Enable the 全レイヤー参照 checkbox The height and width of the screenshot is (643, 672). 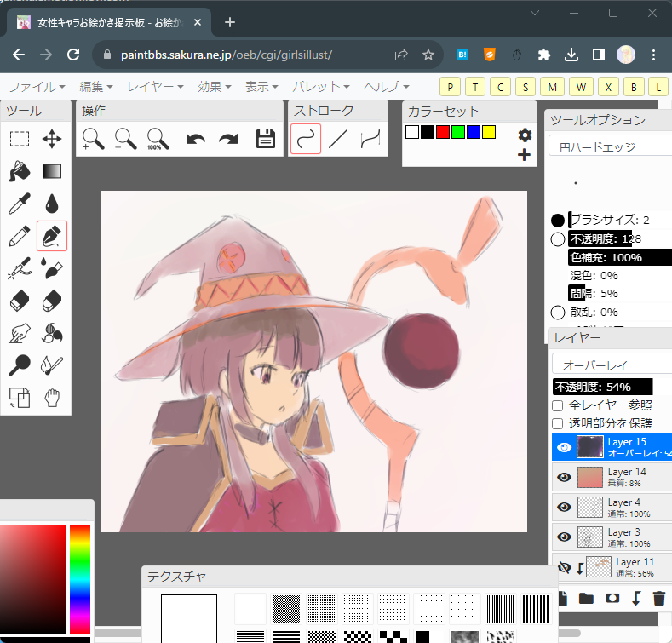coord(558,405)
